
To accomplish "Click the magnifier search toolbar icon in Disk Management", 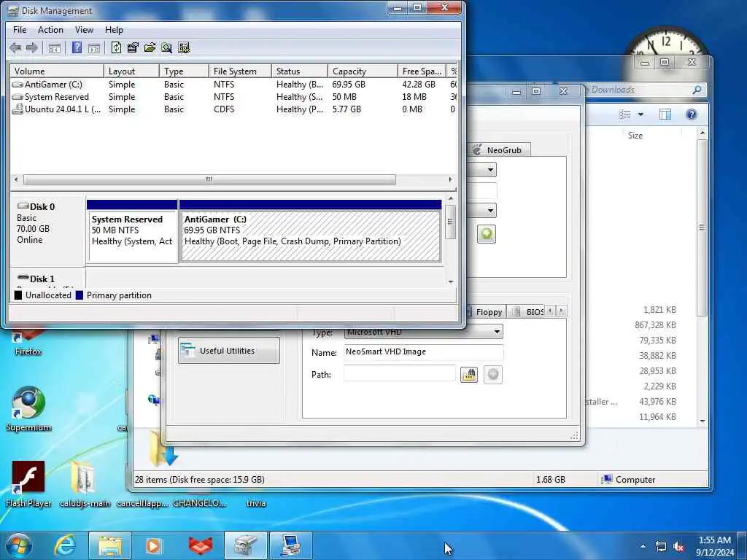I will (167, 47).
